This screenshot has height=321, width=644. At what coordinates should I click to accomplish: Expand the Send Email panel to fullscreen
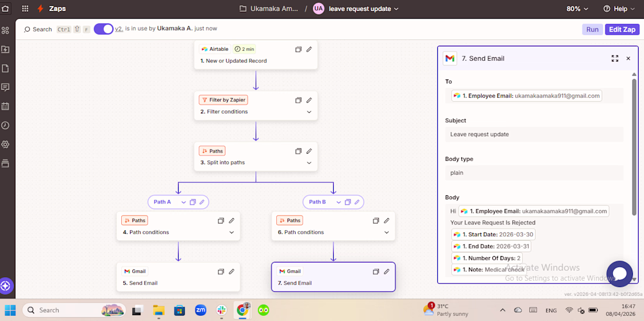click(615, 58)
